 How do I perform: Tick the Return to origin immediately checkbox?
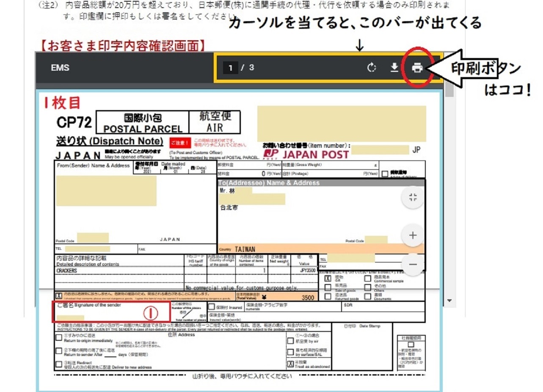click(x=59, y=338)
